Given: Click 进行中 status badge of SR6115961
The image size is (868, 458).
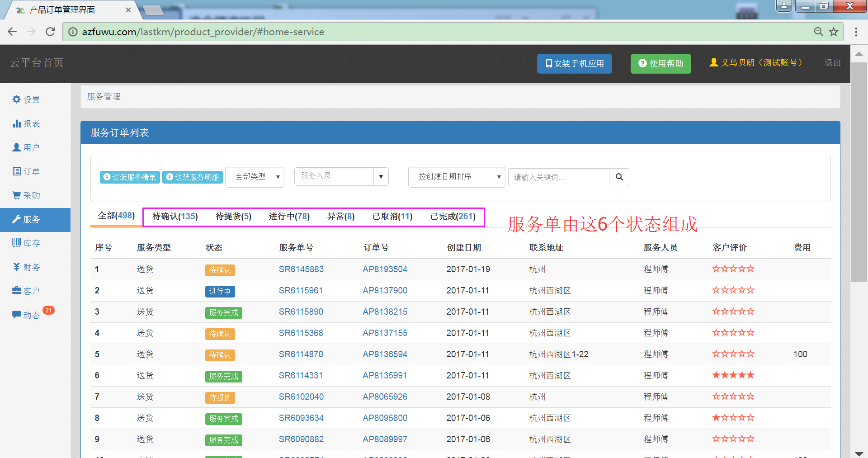Looking at the screenshot, I should (220, 292).
